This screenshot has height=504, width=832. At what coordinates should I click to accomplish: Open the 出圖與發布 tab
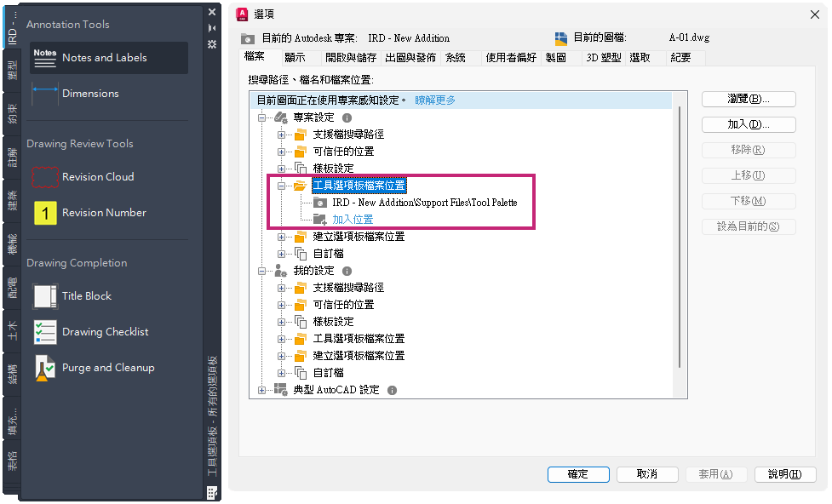point(410,58)
